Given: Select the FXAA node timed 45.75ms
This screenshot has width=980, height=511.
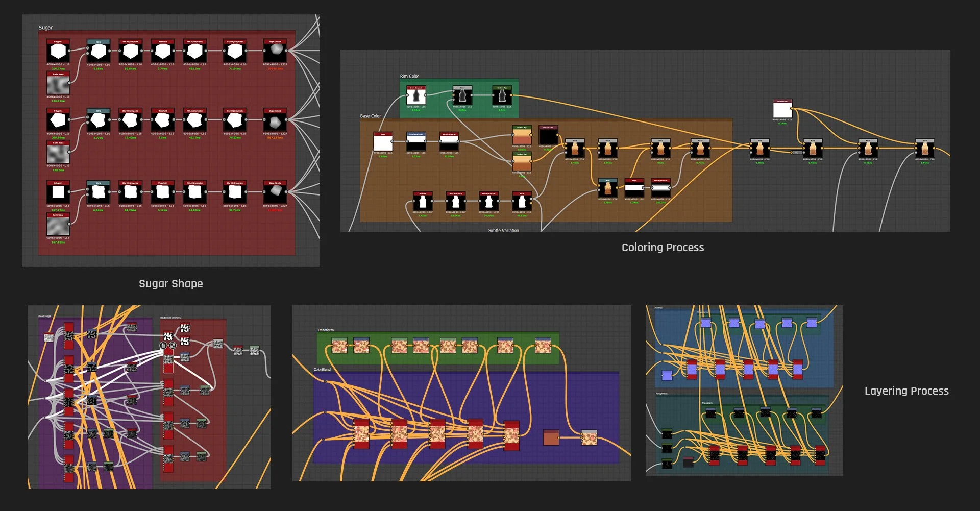Looking at the screenshot, I should click(194, 120).
